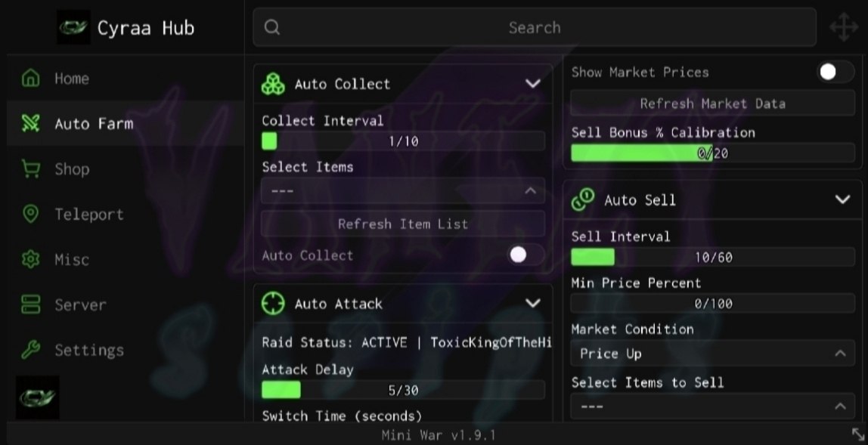Click the Cyraa Hub logo icon
The image size is (868, 445).
(73, 27)
